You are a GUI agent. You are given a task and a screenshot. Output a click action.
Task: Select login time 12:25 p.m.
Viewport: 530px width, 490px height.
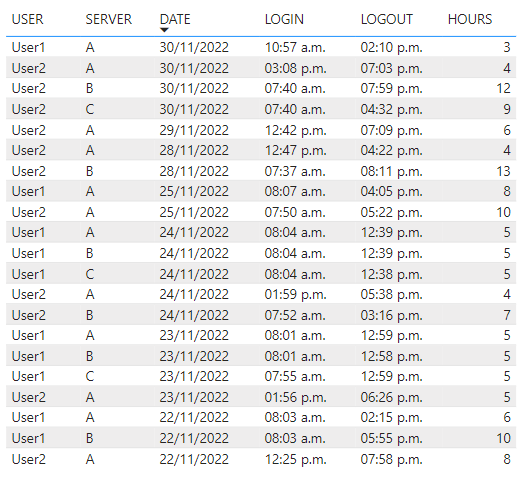(x=295, y=460)
